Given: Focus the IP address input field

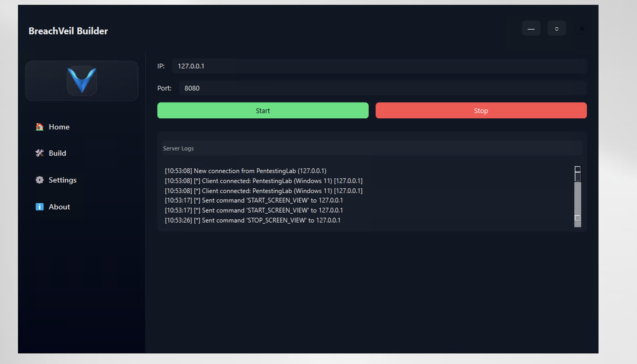Looking at the screenshot, I should click(x=379, y=66).
